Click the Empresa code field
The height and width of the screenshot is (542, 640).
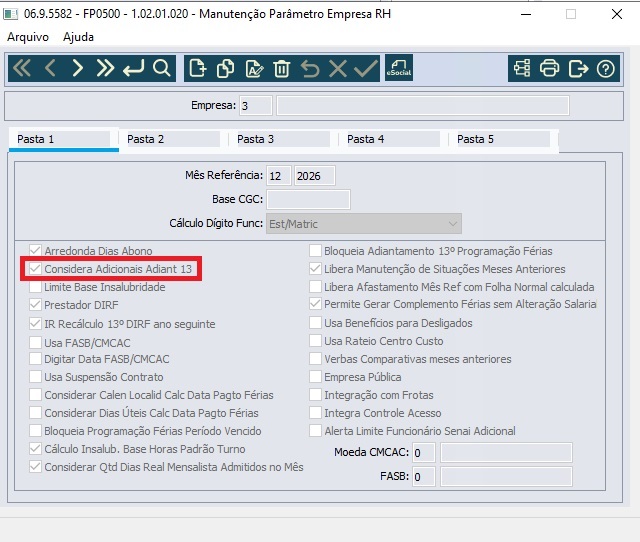256,106
